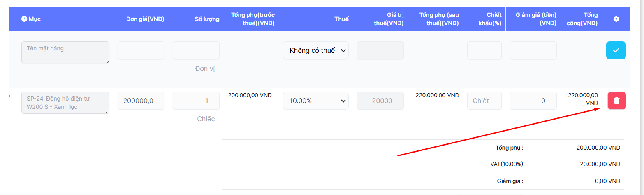Click the Chiếc unit field
644x195 pixels.
pos(206,119)
